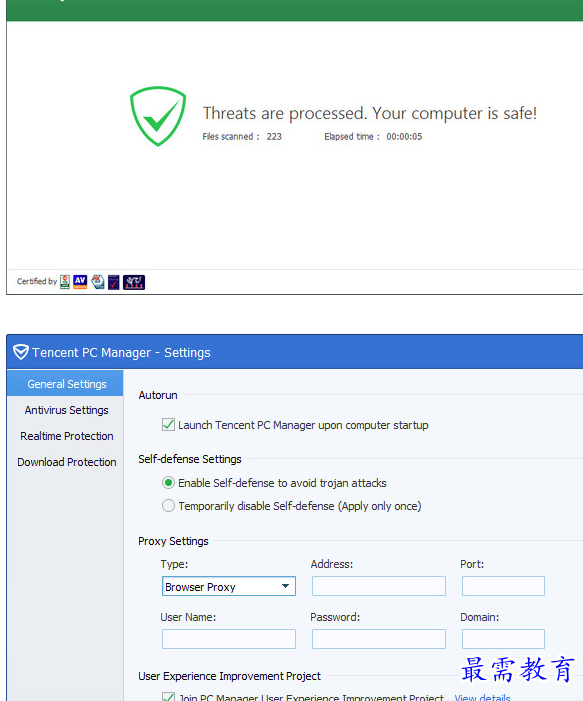The image size is (583, 701).
Task: Click the 'Certified by' label
Action: pyautogui.click(x=37, y=281)
